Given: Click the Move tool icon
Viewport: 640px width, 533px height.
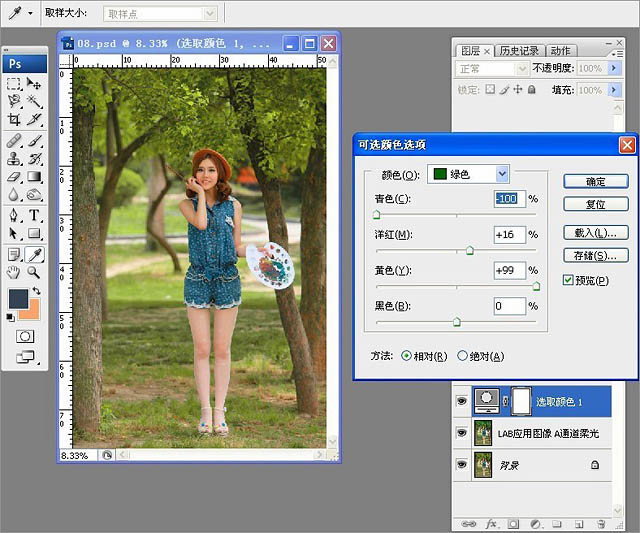Looking at the screenshot, I should [x=34, y=85].
